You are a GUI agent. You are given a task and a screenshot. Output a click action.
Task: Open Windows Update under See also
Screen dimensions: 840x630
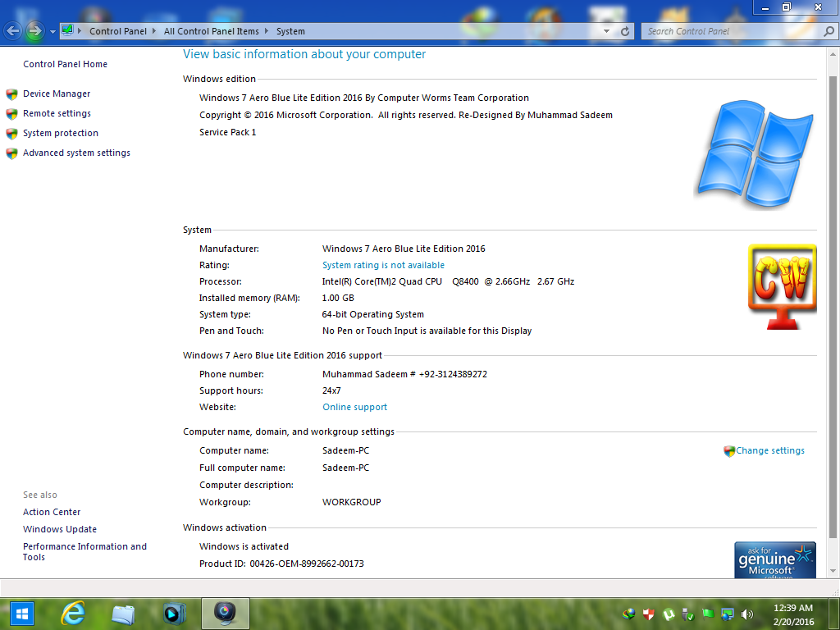coord(59,529)
